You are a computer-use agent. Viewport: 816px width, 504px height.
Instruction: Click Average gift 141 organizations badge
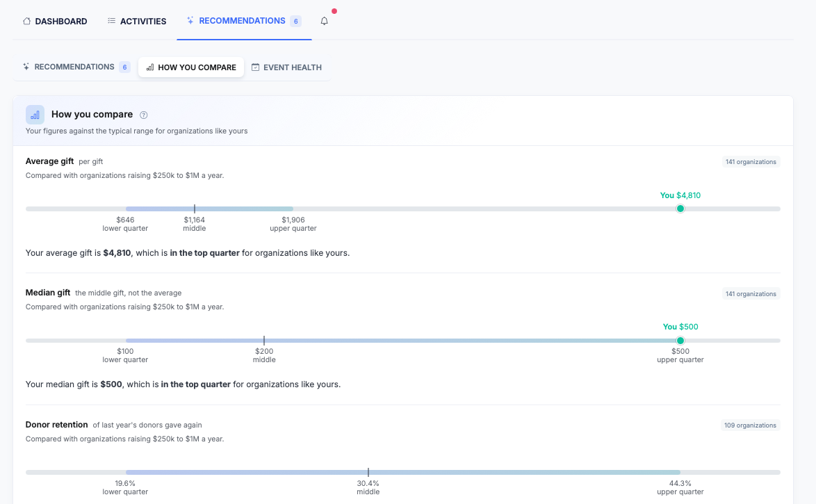[751, 162]
